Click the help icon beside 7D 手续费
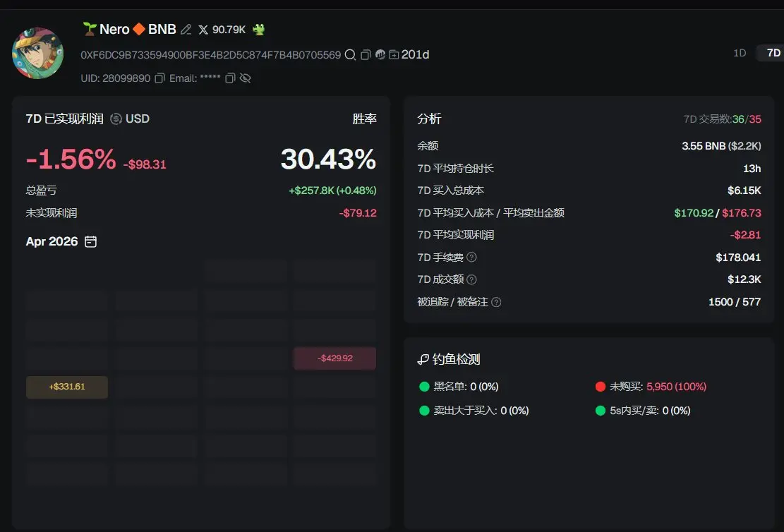The image size is (784, 532). [x=471, y=257]
